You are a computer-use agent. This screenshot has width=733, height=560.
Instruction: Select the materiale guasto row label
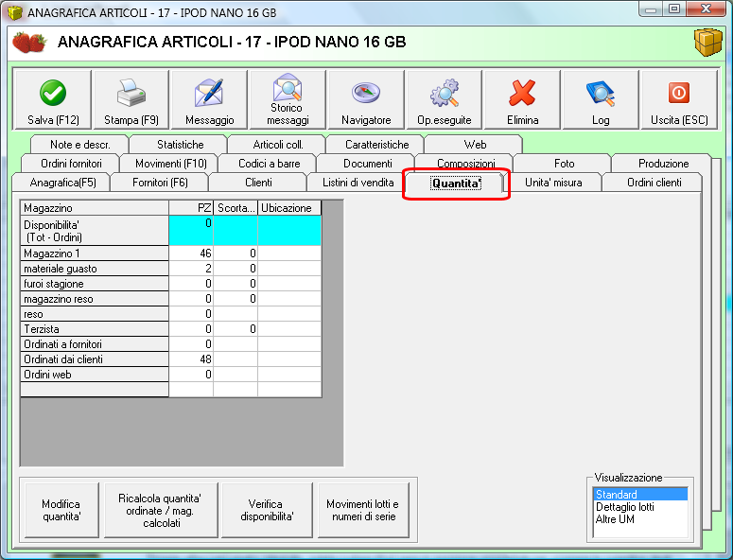pyautogui.click(x=95, y=269)
